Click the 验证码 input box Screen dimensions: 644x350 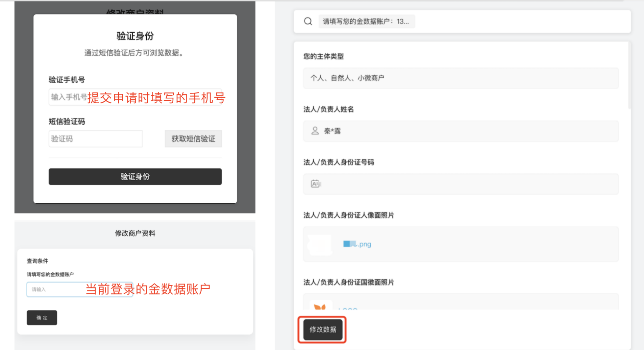96,139
